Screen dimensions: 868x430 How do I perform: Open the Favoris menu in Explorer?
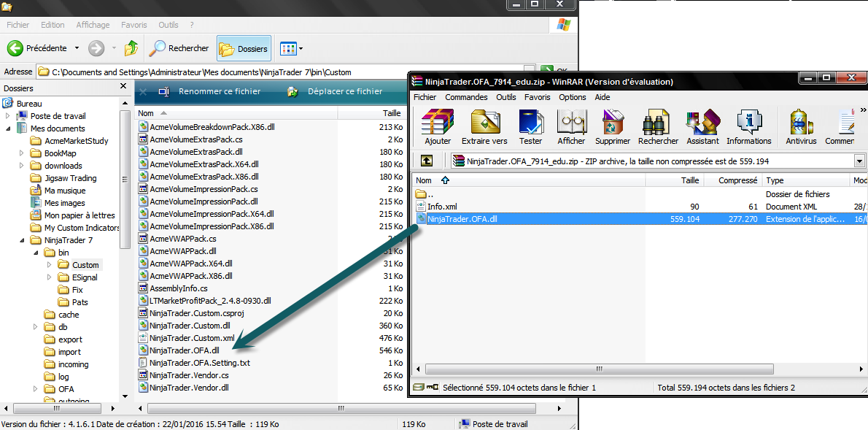point(134,25)
